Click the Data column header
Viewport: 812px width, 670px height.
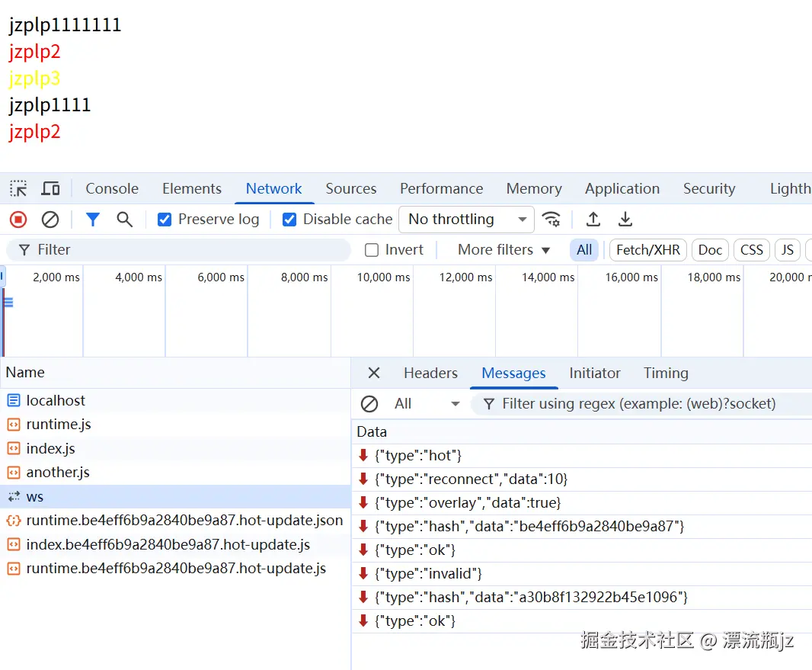point(581,432)
